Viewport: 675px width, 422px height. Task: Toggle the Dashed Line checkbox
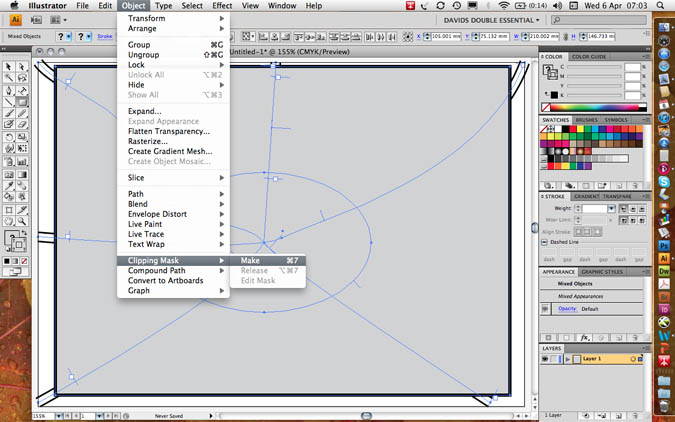coord(545,242)
